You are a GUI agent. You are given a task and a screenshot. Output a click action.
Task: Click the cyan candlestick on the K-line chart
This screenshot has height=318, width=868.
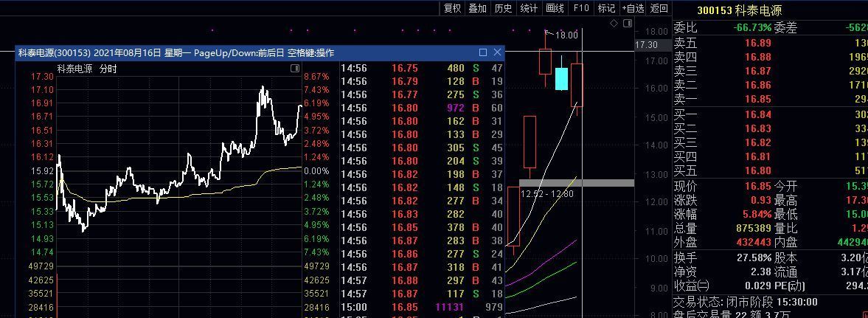561,78
